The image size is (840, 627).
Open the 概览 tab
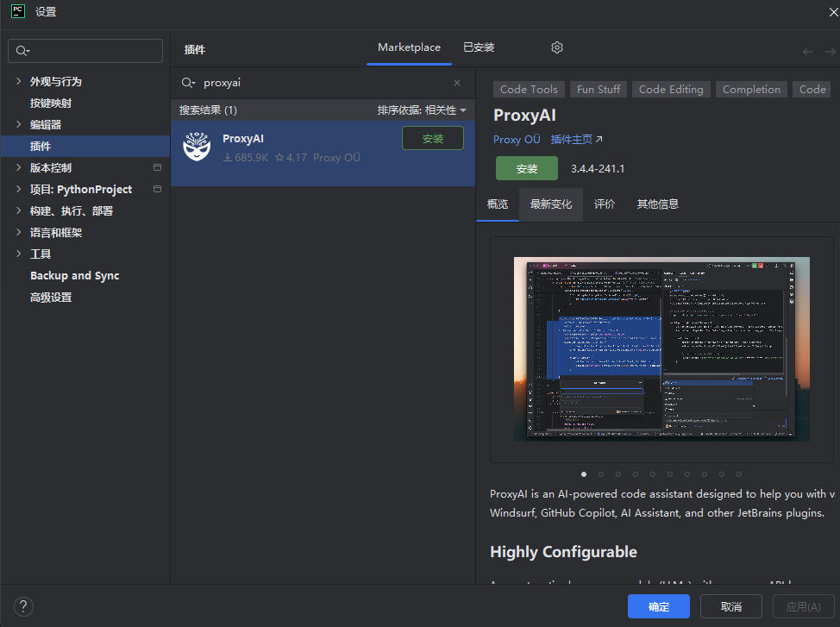point(498,204)
